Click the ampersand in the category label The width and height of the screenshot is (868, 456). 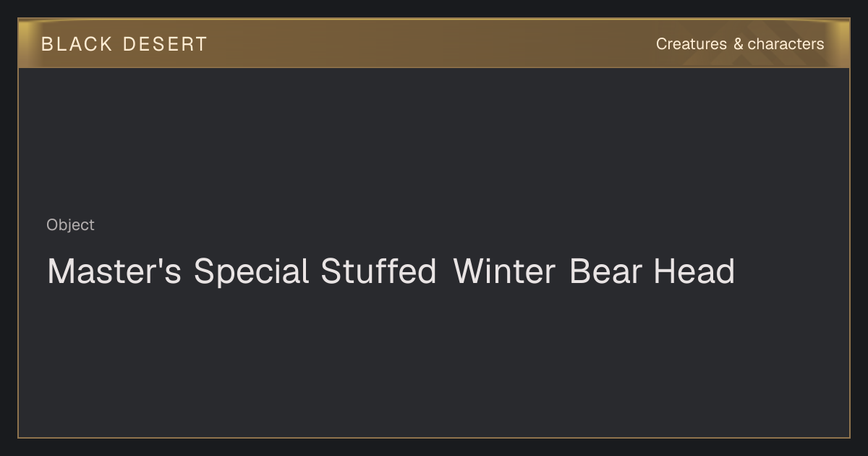coord(738,44)
